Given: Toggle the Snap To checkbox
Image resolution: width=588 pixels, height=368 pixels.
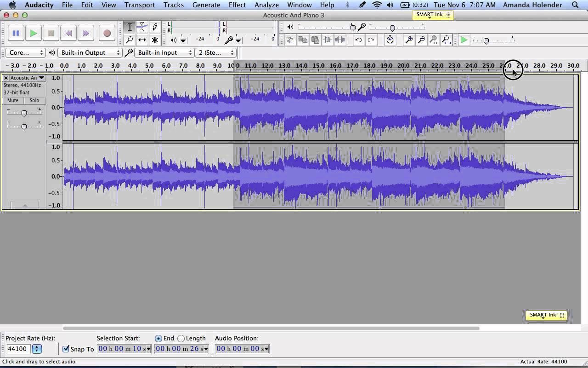Looking at the screenshot, I should (x=66, y=349).
